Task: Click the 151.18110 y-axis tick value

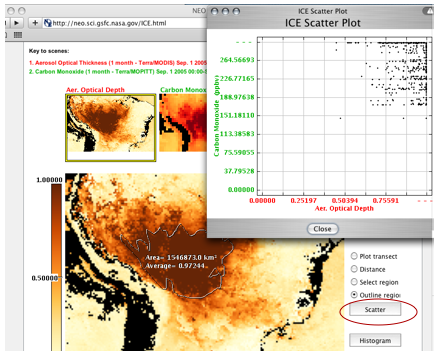Action: (x=237, y=115)
